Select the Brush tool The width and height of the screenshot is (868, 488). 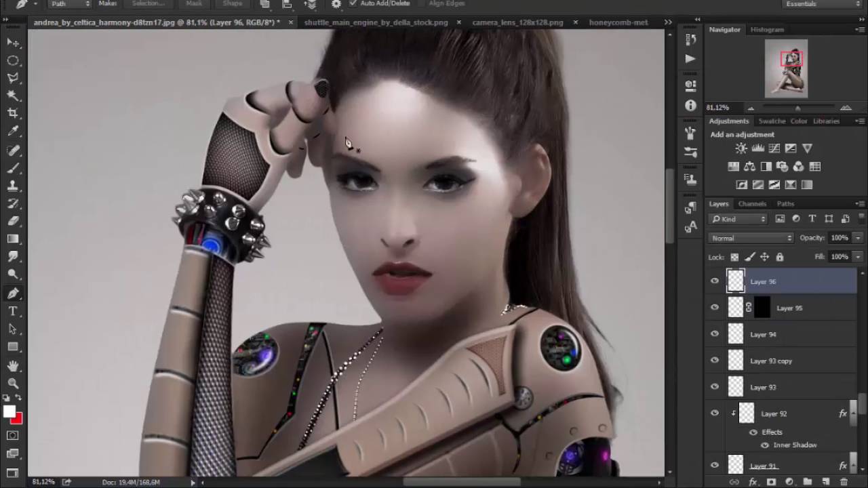(13, 167)
